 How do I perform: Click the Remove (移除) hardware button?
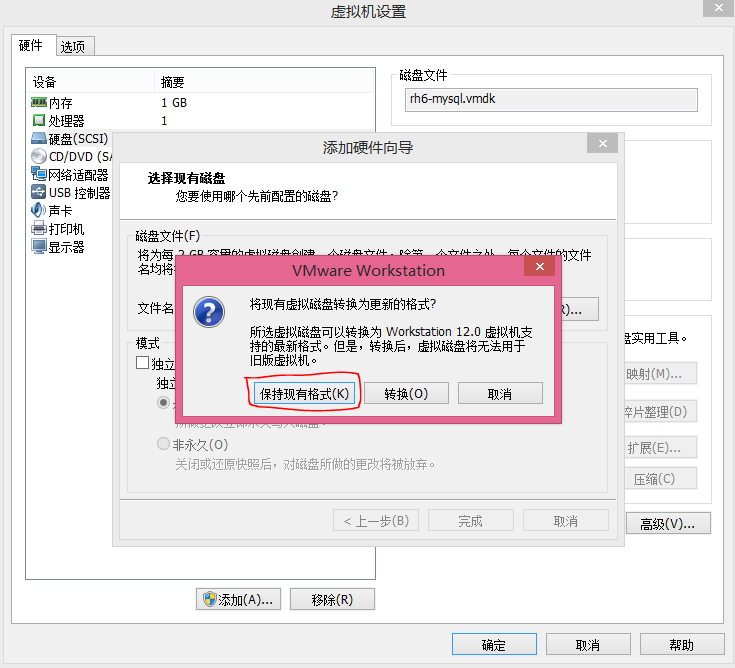pyautogui.click(x=332, y=599)
